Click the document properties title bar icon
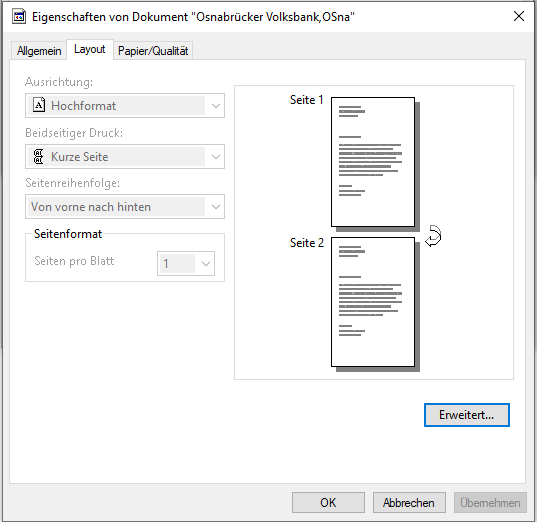The width and height of the screenshot is (537, 522). (19, 16)
